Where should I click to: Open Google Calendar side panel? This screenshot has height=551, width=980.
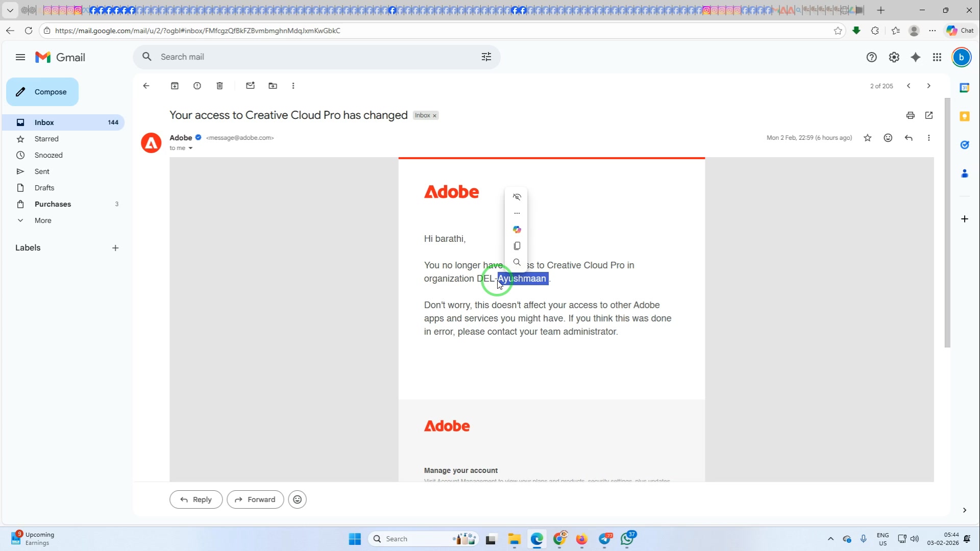pos(964,88)
